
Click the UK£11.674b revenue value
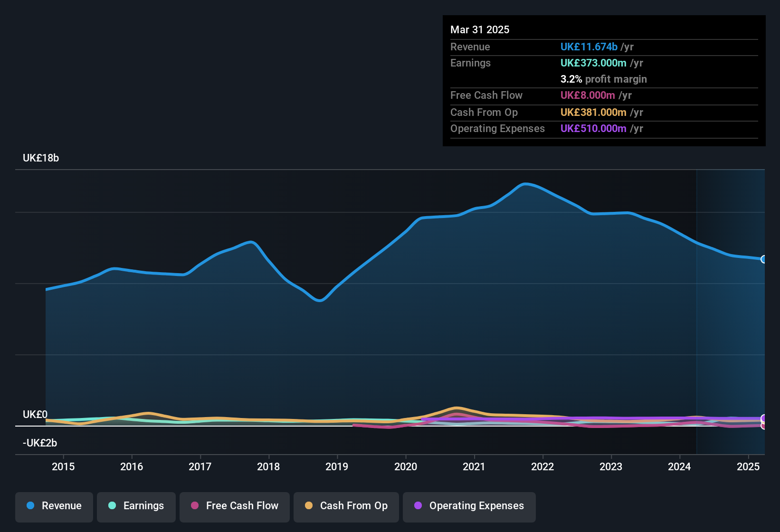(590, 47)
